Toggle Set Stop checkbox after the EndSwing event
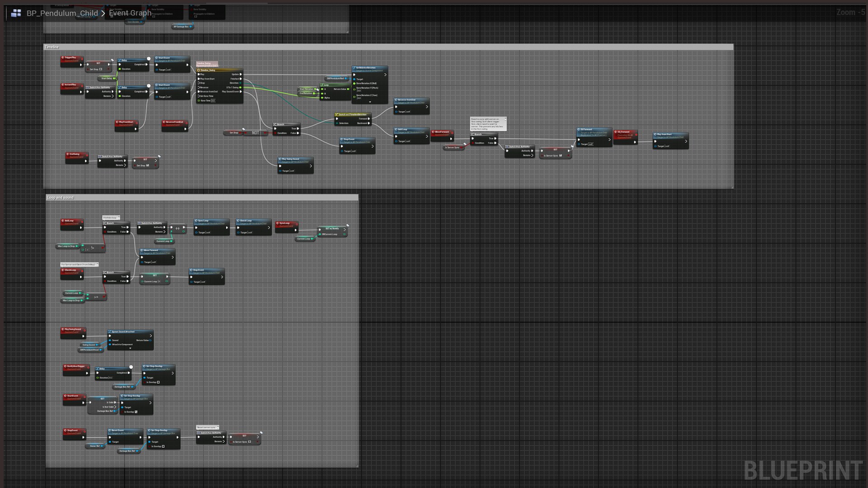This screenshot has width=868, height=488. (148, 165)
